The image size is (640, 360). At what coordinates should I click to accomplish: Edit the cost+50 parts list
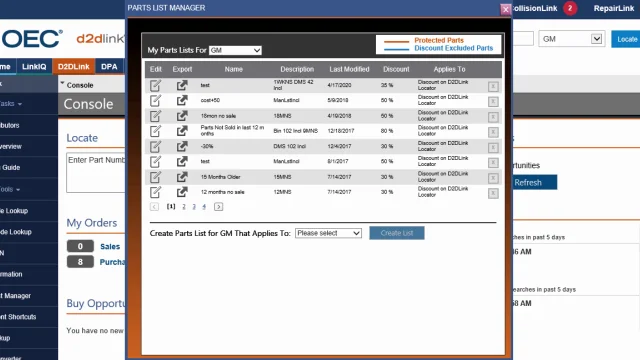tap(155, 101)
